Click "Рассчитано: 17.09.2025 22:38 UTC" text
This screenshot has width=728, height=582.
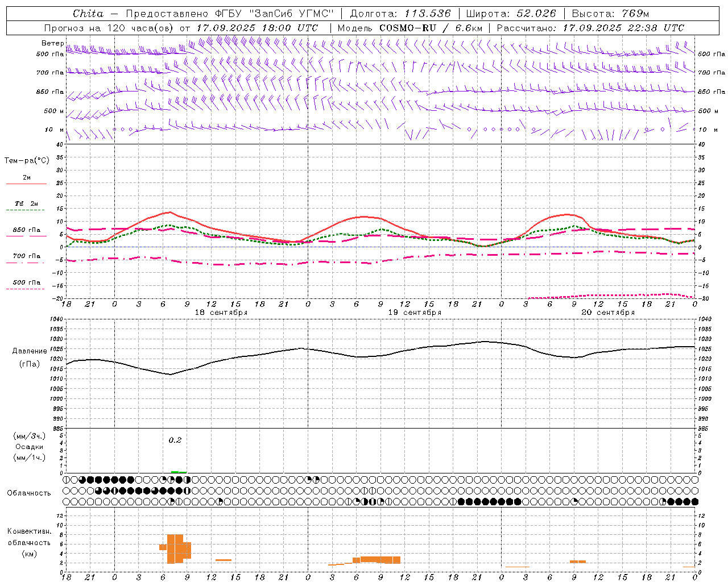[591, 28]
